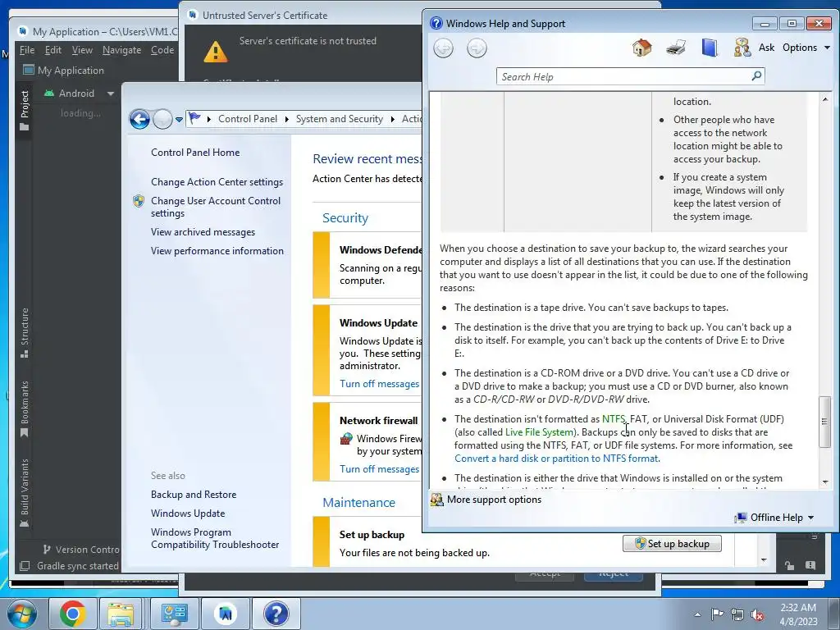Turn off messages about Windows Update

coord(379,384)
